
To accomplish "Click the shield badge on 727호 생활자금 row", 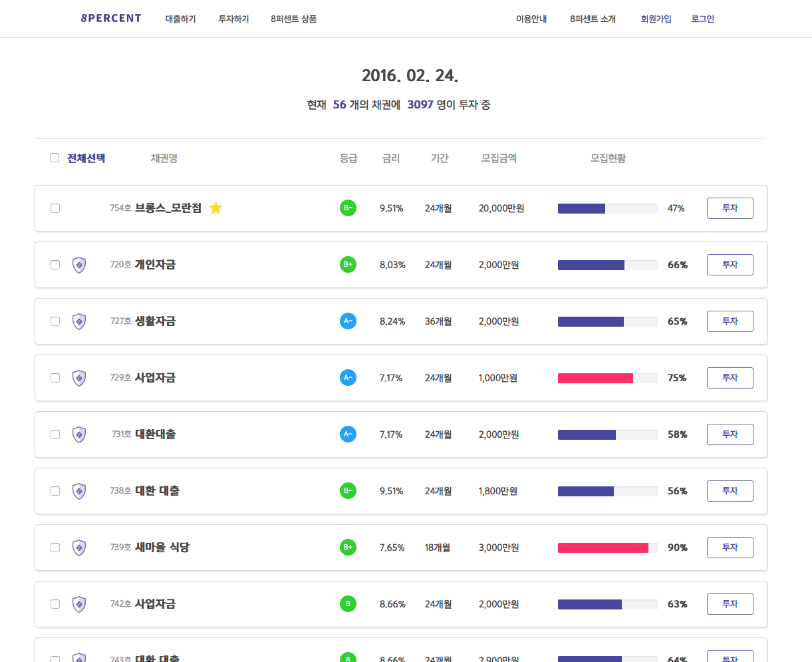I will pyautogui.click(x=78, y=321).
